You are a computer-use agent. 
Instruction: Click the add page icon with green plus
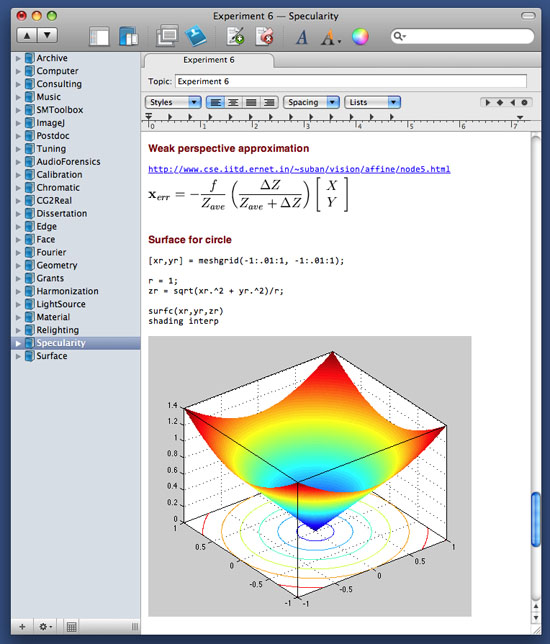pos(235,37)
